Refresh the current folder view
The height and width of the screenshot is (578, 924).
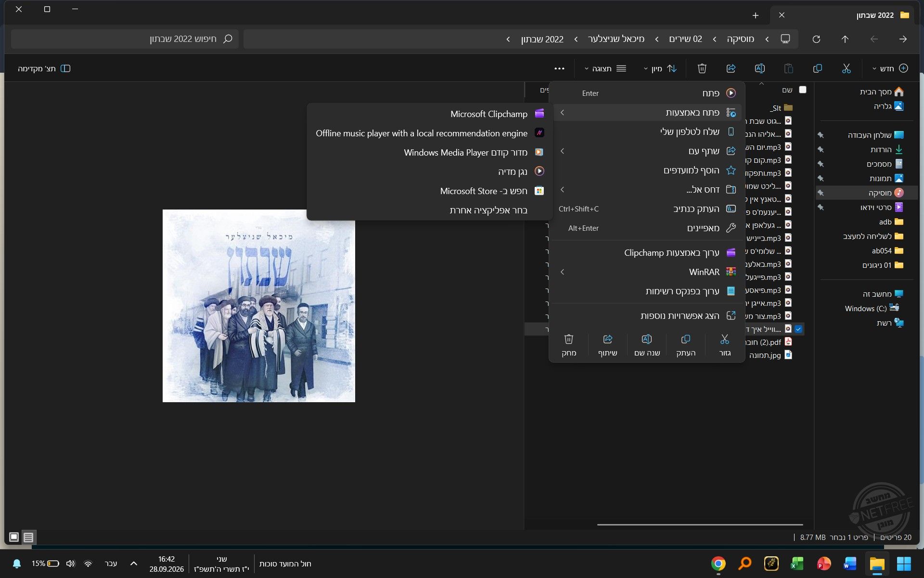coord(816,39)
